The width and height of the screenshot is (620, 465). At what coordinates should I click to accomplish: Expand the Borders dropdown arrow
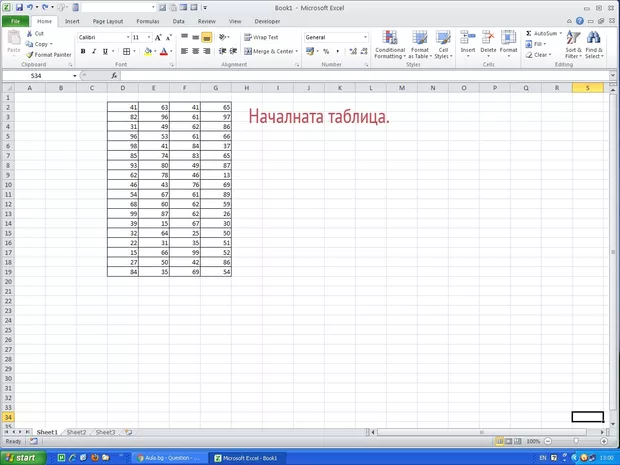coord(134,51)
